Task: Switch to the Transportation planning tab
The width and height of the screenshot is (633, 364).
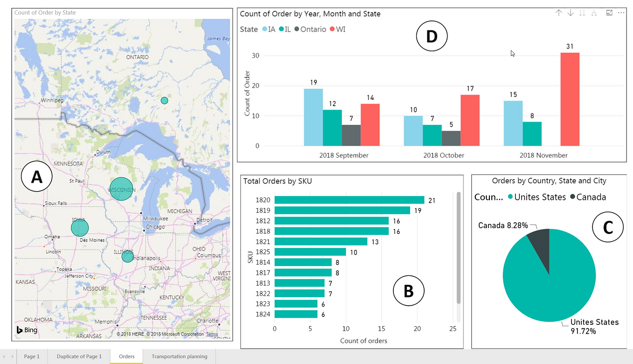Action: (179, 356)
